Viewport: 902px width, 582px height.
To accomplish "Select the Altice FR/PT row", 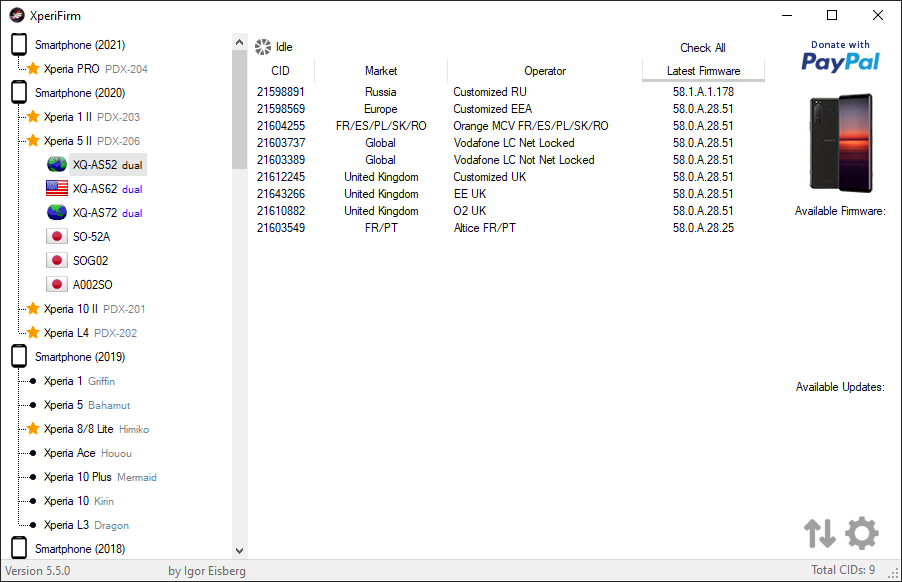I will pos(507,228).
